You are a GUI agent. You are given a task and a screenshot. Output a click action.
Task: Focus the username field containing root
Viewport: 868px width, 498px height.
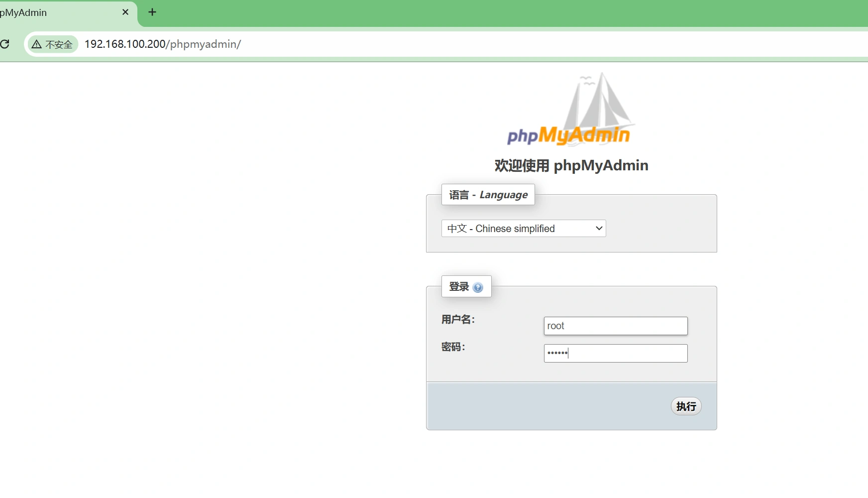(x=616, y=326)
